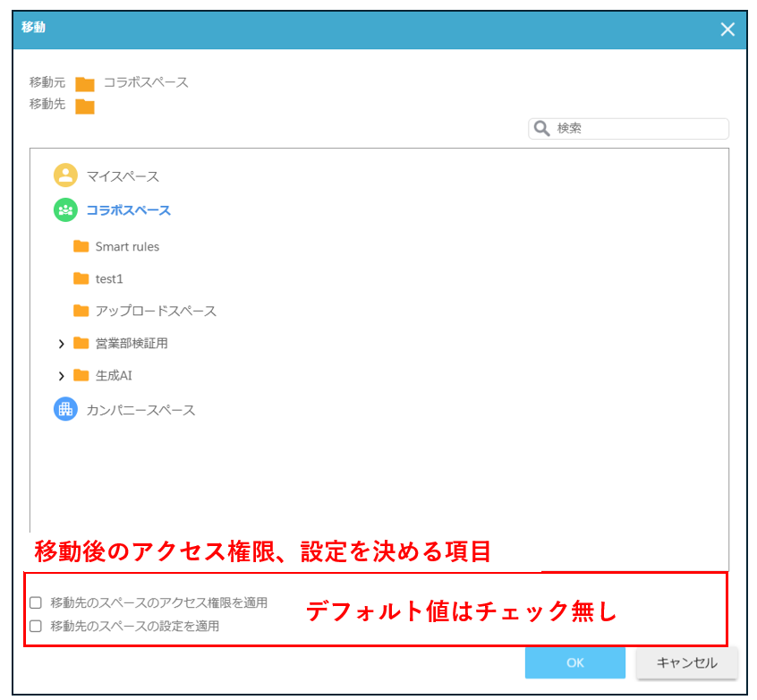Enable 移動先のスペースの設定を適用 checkbox

click(36, 626)
